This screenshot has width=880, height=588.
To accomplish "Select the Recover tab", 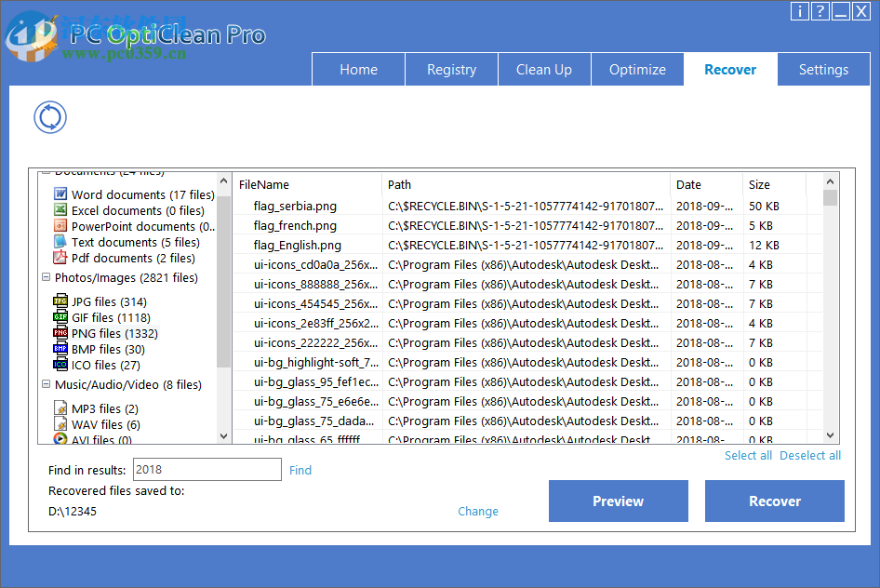I will [x=731, y=70].
